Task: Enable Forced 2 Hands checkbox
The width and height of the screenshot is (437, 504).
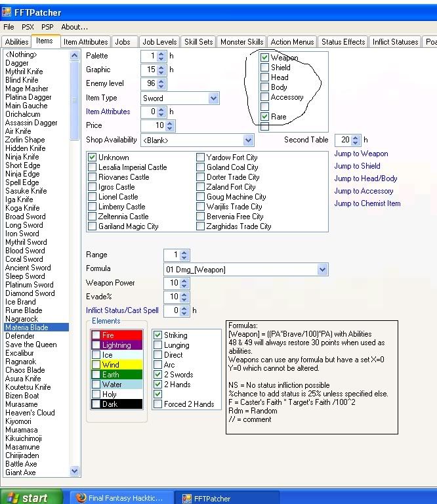Action: [157, 404]
